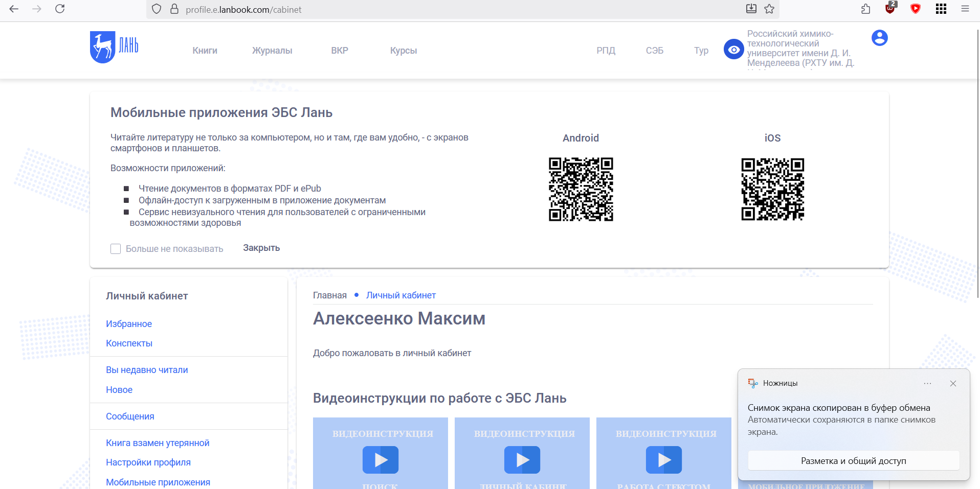
Task: Click the iOS QR code
Action: coord(772,189)
